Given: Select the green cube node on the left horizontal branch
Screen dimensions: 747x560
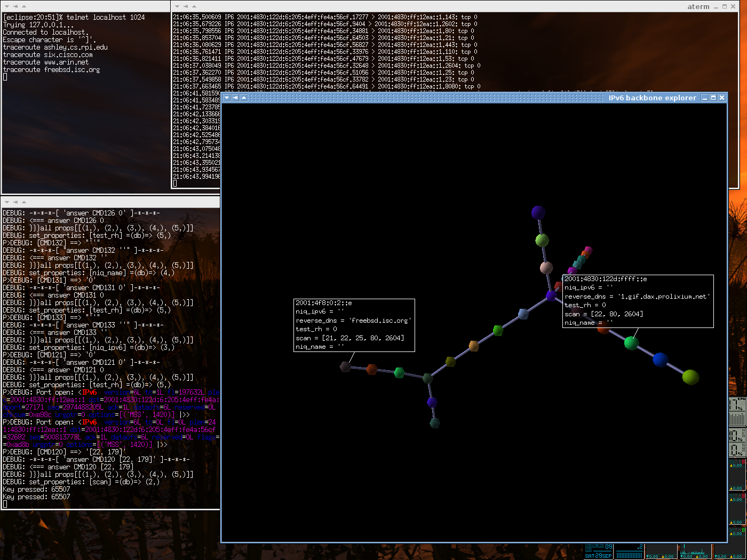Looking at the screenshot, I should 399,372.
